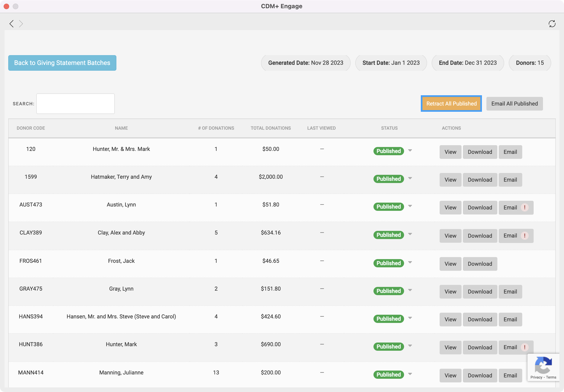Click warning icon on Hunter, Mark email
Screen dimensions: 564x392
pyautogui.click(x=525, y=347)
